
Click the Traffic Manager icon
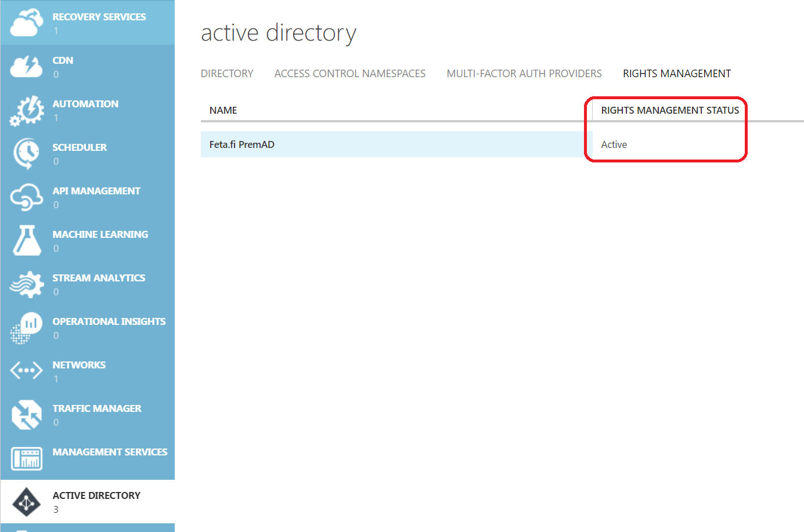tap(27, 415)
